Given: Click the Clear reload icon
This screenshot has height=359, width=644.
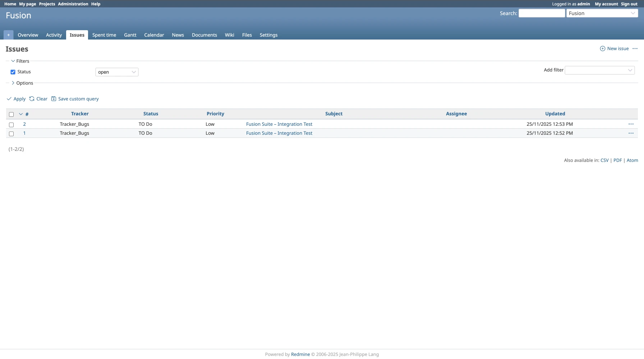Looking at the screenshot, I should coord(32,99).
